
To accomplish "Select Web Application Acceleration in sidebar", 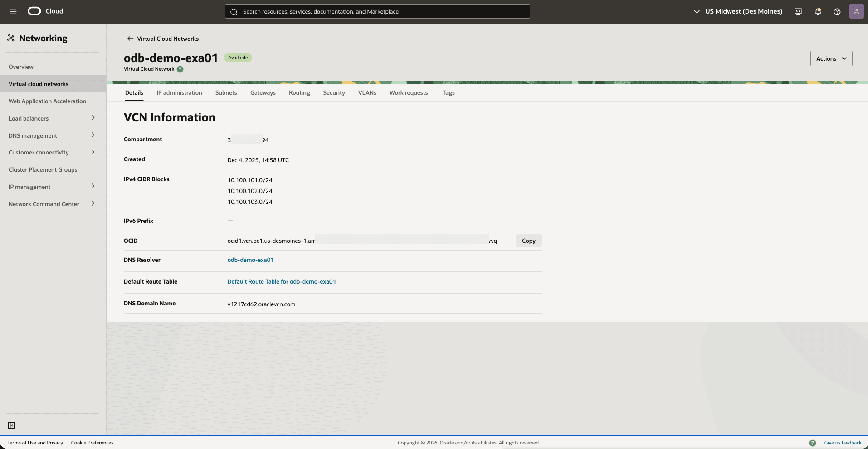I will 47,101.
